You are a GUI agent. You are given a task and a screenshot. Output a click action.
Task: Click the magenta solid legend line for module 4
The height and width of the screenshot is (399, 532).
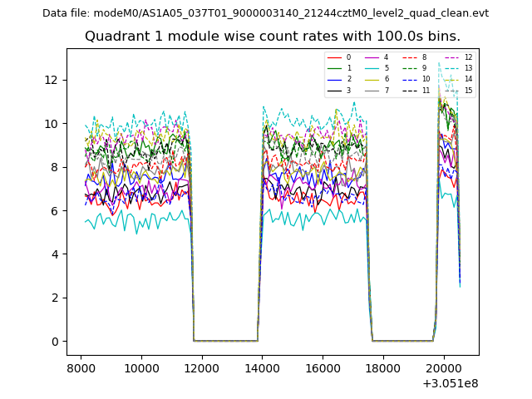point(372,57)
